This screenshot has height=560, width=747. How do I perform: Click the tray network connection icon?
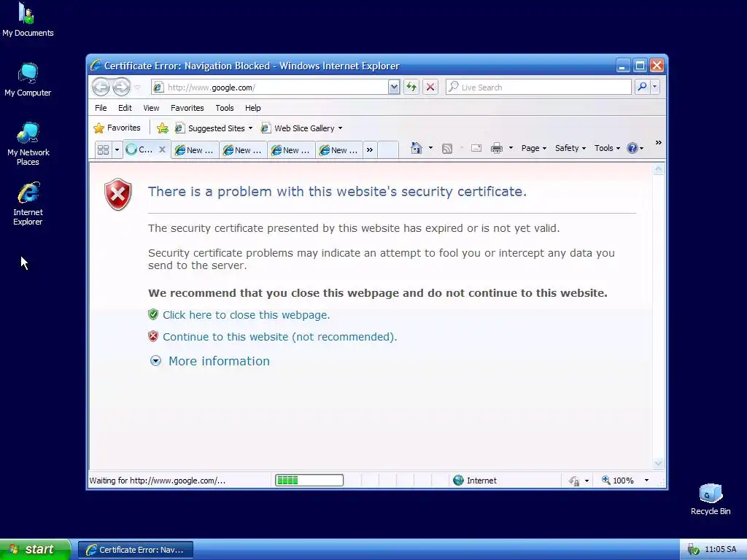(x=693, y=550)
